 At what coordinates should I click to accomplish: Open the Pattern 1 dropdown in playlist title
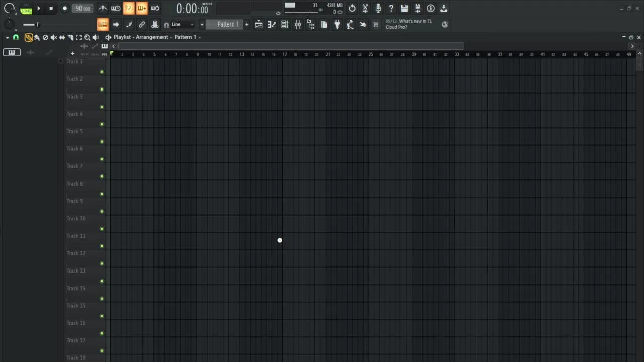[188, 37]
